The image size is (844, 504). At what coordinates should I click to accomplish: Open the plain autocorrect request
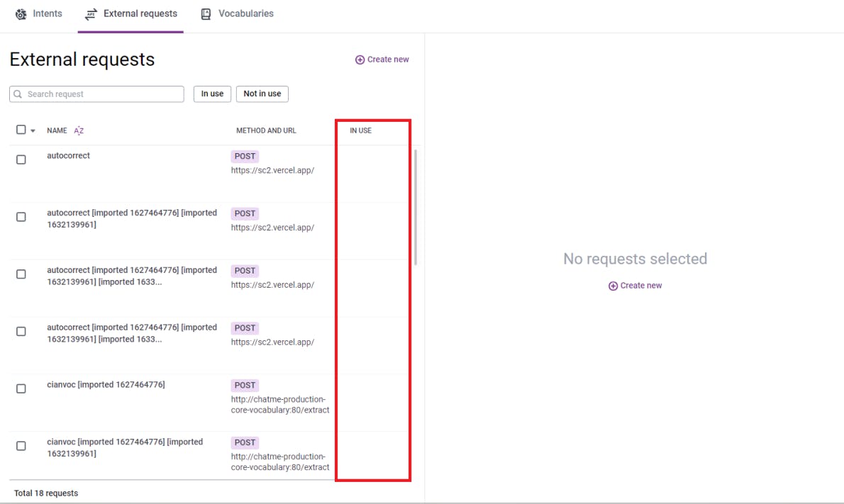(68, 155)
